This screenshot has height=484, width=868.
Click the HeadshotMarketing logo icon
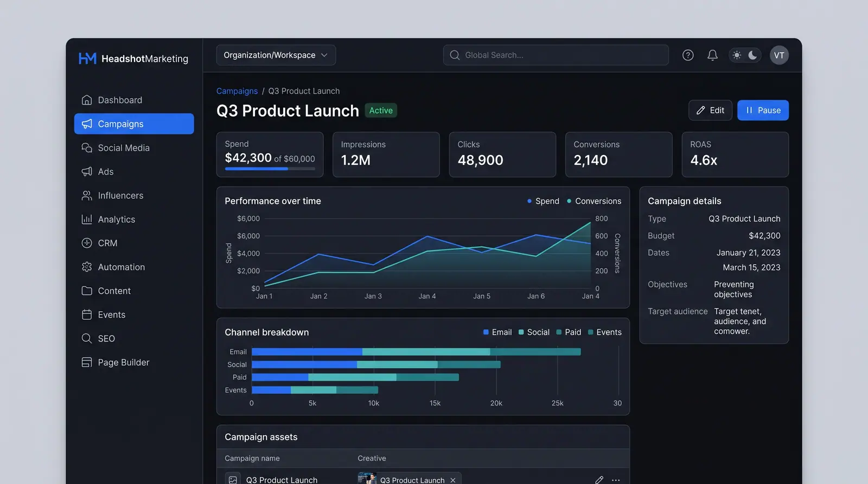pos(87,58)
